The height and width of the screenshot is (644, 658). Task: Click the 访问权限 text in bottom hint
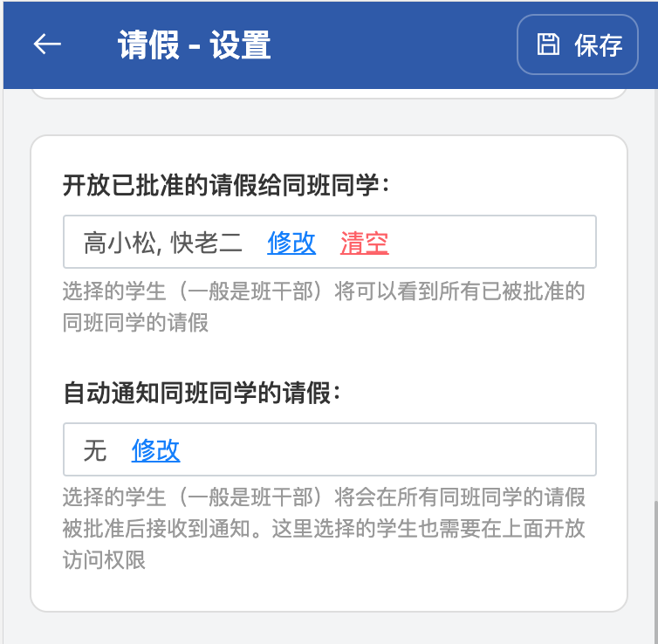pyautogui.click(x=104, y=559)
